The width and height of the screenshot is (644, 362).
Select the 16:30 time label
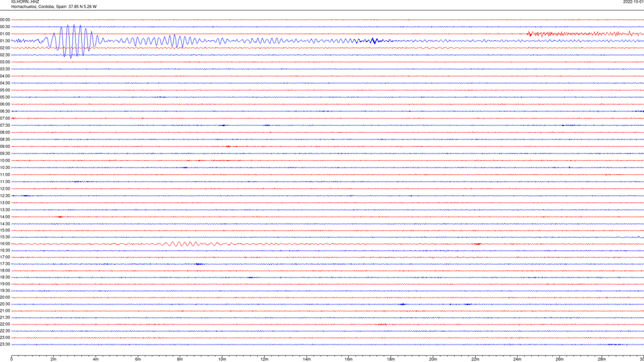pyautogui.click(x=5, y=250)
